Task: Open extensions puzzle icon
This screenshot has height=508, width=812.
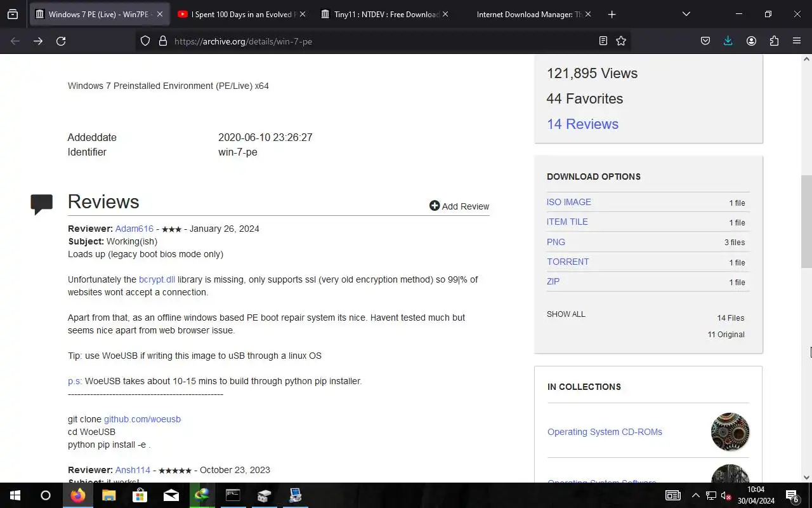Action: pyautogui.click(x=774, y=41)
